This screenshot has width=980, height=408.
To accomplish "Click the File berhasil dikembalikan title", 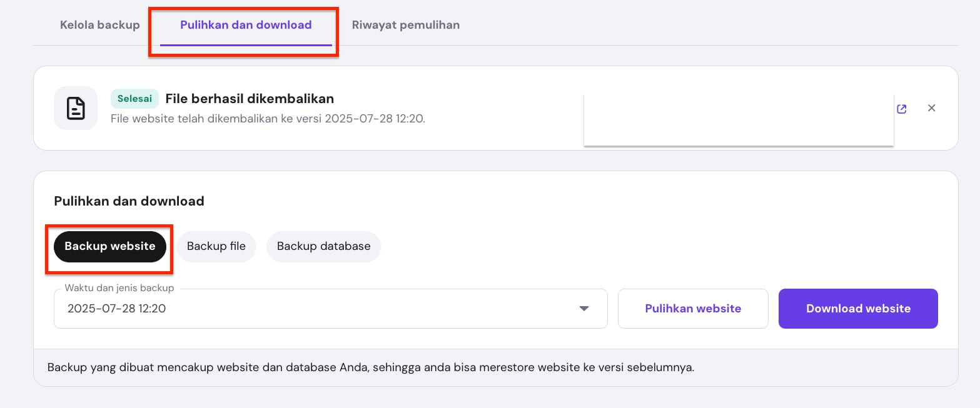I will [x=250, y=99].
